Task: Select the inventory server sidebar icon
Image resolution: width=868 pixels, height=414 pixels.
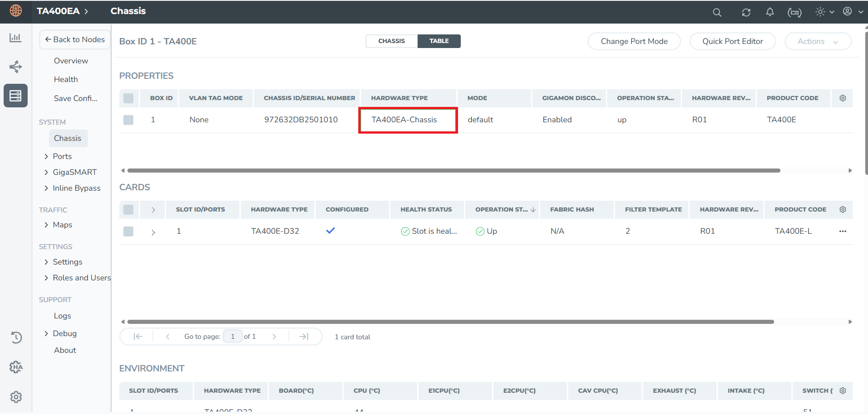Action: pos(15,96)
